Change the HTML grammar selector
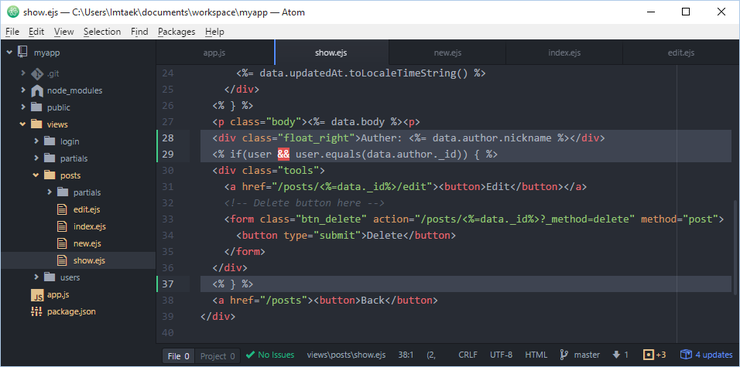740x367 pixels. point(536,355)
